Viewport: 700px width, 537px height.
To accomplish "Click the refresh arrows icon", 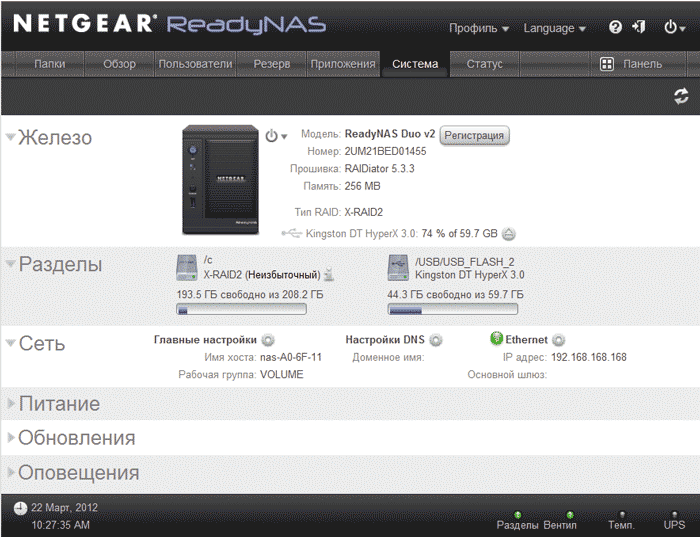I will (x=681, y=96).
